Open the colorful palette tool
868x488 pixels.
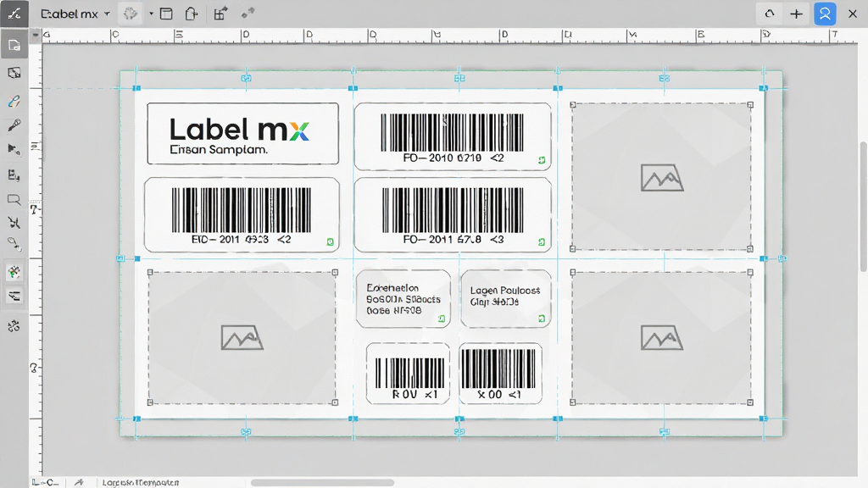(14, 272)
